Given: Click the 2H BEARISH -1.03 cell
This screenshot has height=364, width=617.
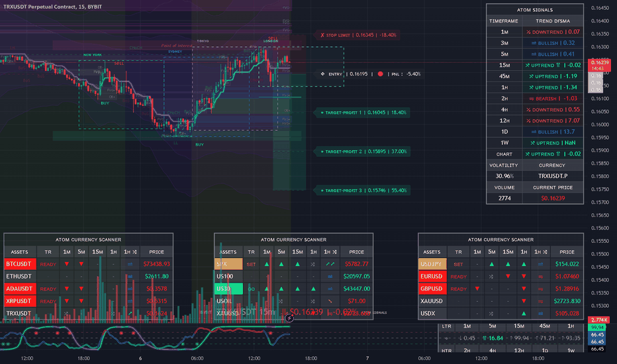Looking at the screenshot, I should [553, 99].
